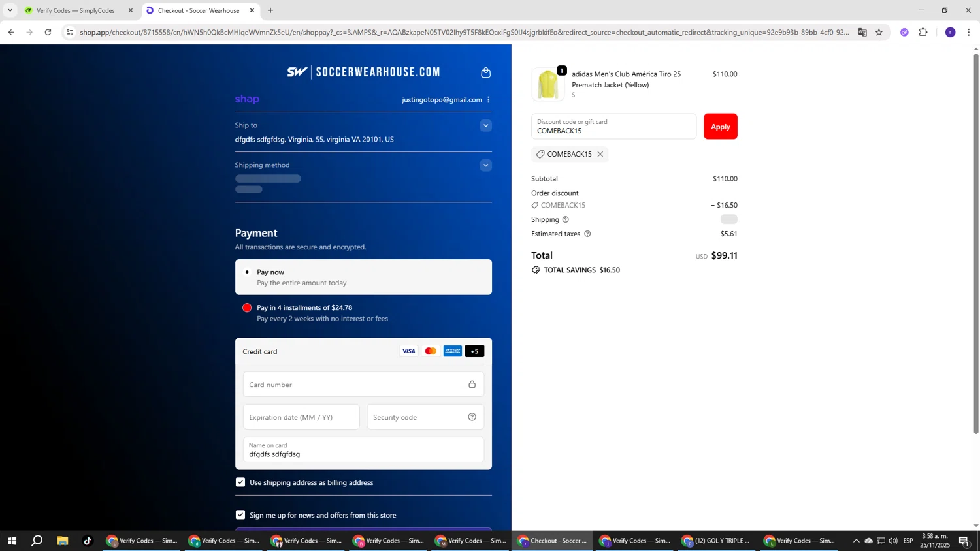This screenshot has width=980, height=551.
Task: Remove the COMEBACK15 discount tag
Action: [600, 155]
